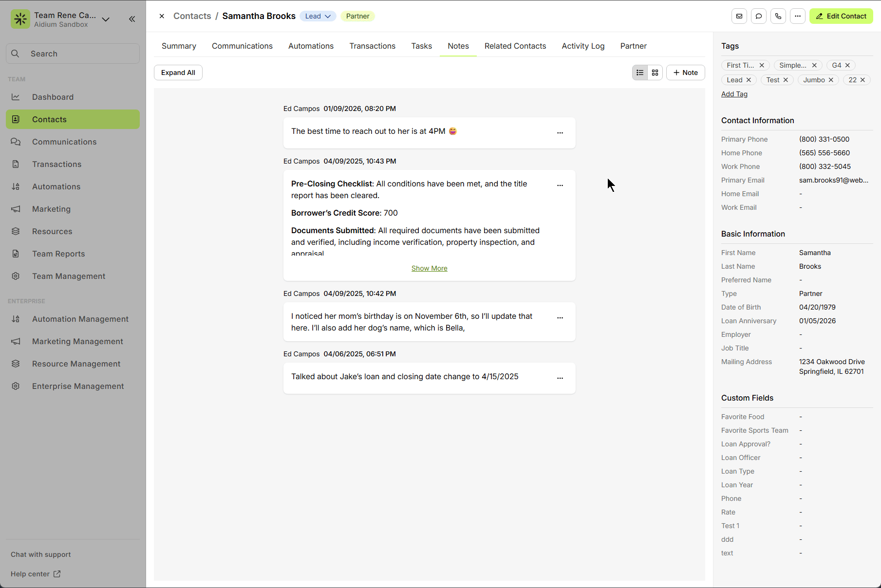Viewport: 881px width, 588px height.
Task: Open the Lead status dropdown
Action: [318, 16]
